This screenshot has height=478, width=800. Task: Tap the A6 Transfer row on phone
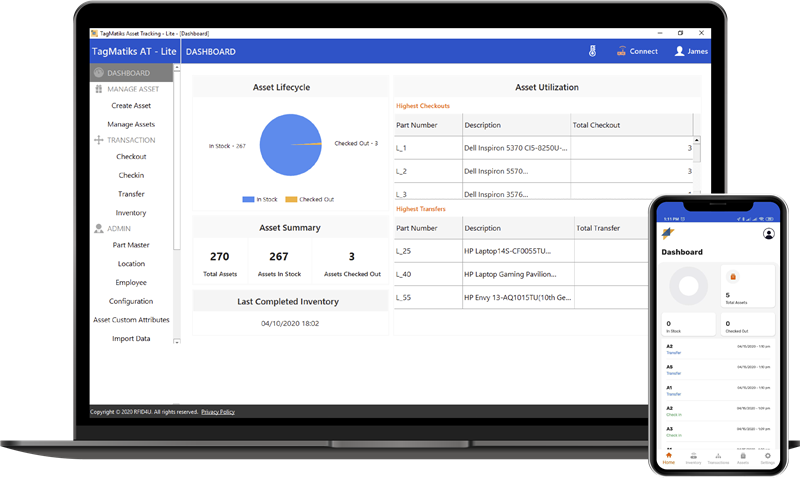pyautogui.click(x=718, y=370)
